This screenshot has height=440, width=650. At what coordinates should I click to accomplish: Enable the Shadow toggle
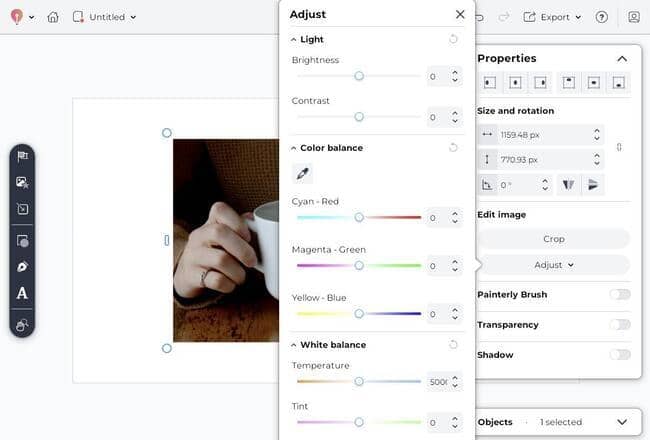620,355
